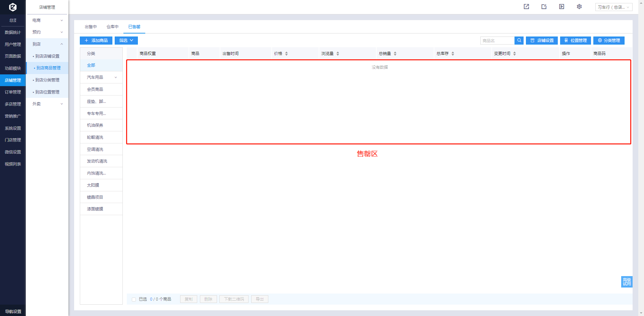Select 到店分类管理 in the submenu

point(47,80)
